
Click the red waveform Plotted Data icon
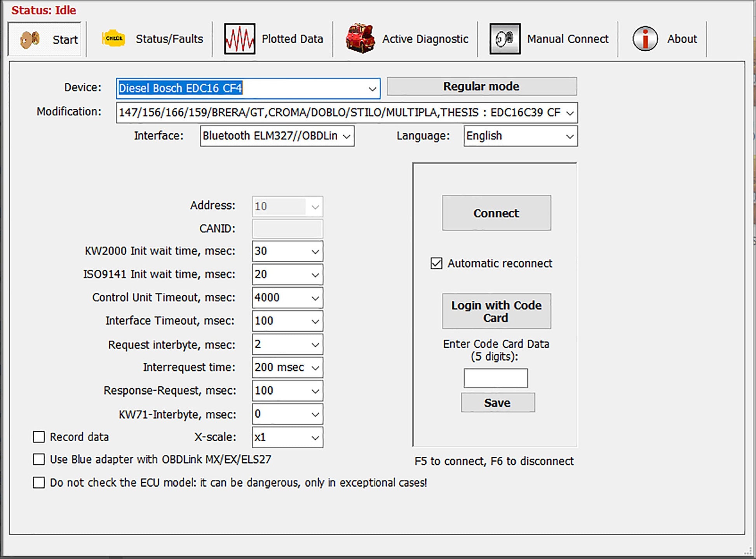click(239, 39)
